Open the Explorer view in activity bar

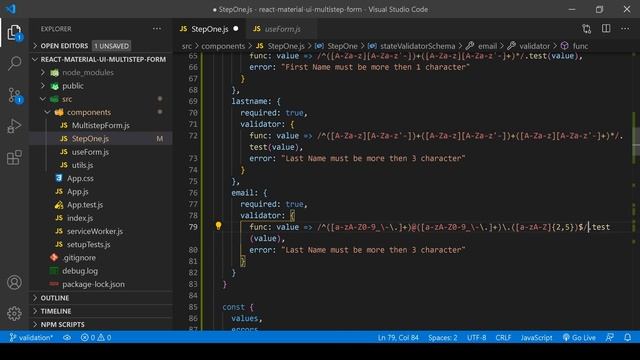tap(14, 33)
